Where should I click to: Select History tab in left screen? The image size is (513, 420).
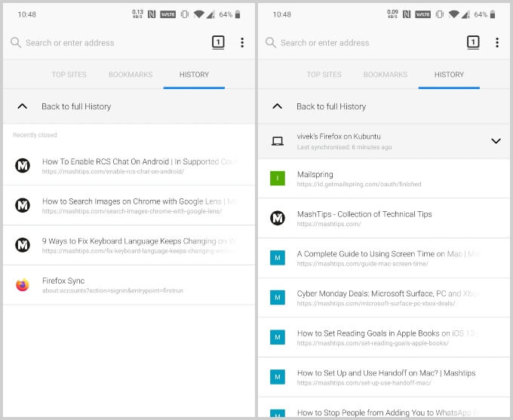(194, 75)
